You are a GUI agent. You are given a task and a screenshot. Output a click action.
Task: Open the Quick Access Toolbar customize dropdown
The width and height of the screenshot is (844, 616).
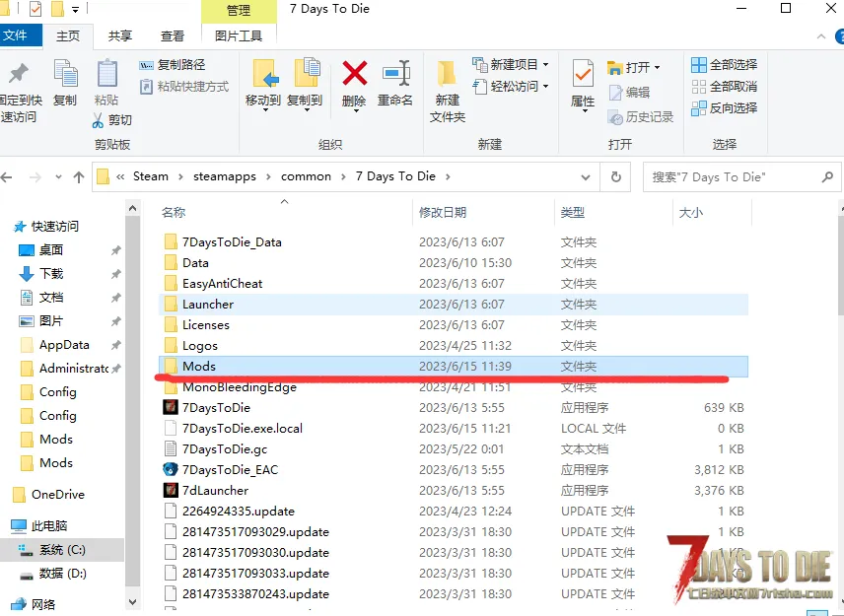point(75,9)
